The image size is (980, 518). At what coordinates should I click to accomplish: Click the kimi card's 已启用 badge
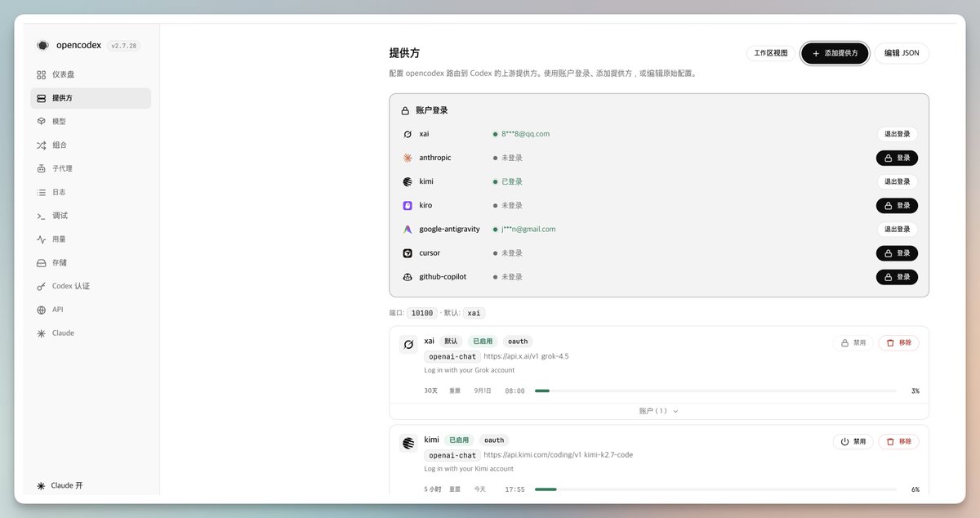tap(459, 440)
